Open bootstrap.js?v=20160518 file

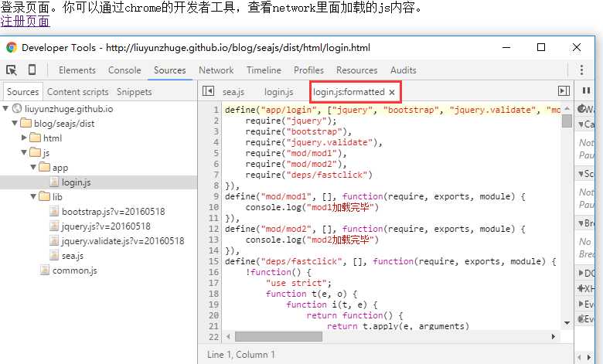[x=114, y=212]
